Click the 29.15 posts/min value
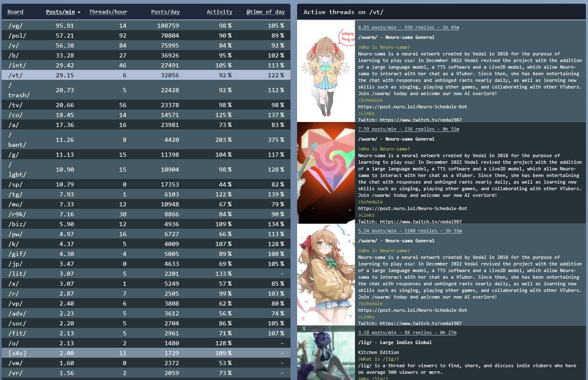588x380 pixels. click(x=65, y=75)
